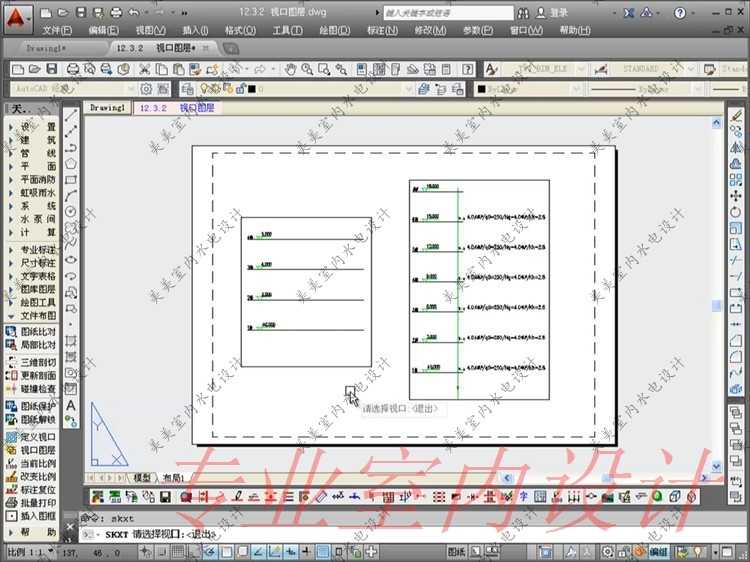Click the 视口图层 command in side panel
Viewport: 750px width, 562px height.
click(38, 451)
